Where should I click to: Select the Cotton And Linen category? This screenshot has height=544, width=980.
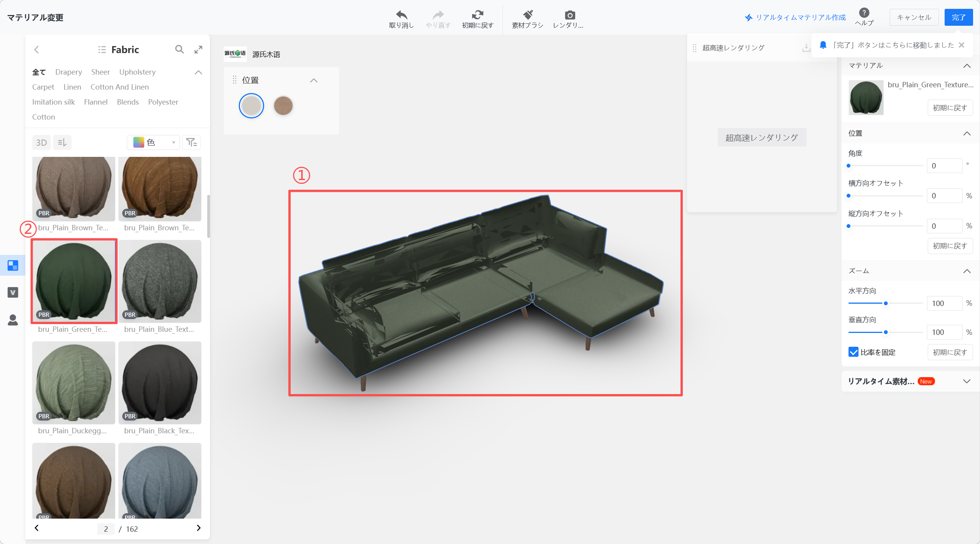(120, 87)
